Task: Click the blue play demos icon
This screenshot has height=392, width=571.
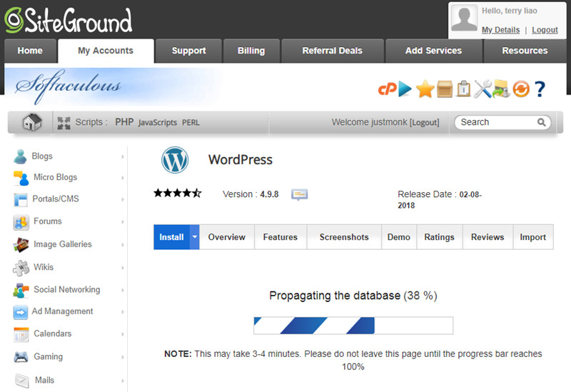Action: tap(405, 89)
